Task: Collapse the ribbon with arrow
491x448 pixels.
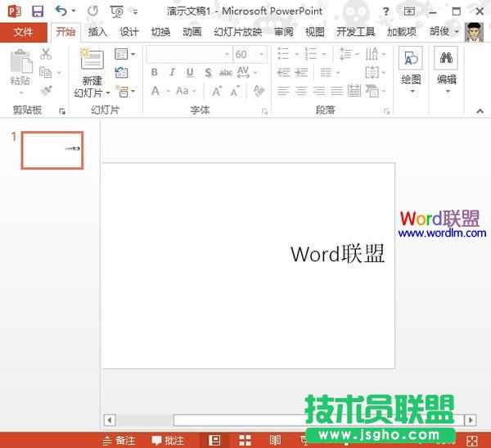Action: [480, 111]
